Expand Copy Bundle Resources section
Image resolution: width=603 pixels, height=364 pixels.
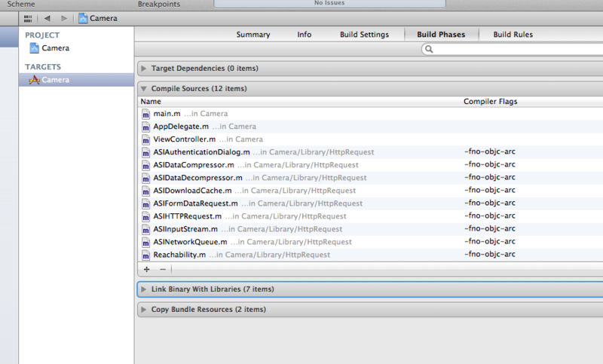143,310
